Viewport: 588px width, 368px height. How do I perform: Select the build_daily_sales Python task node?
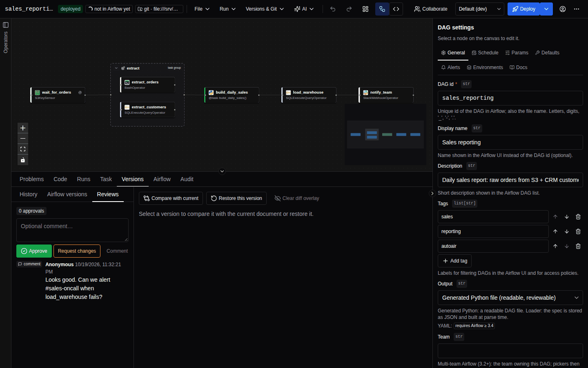pyautogui.click(x=232, y=95)
